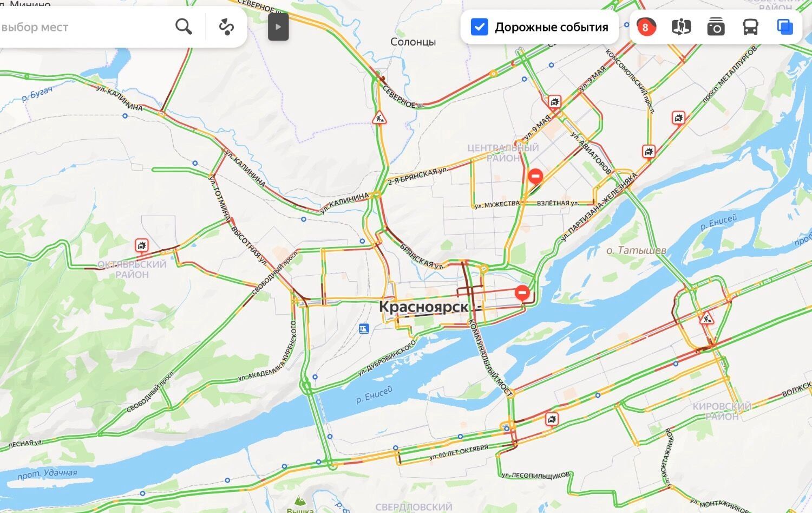Enable street panoramas view
Image resolution: width=812 pixels, height=513 pixels.
pos(681,27)
